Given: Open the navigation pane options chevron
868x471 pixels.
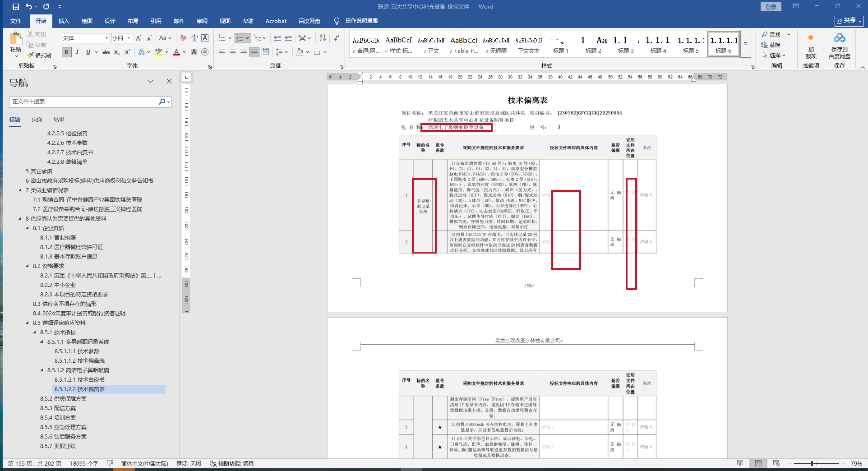Looking at the screenshot, I should click(150, 81).
